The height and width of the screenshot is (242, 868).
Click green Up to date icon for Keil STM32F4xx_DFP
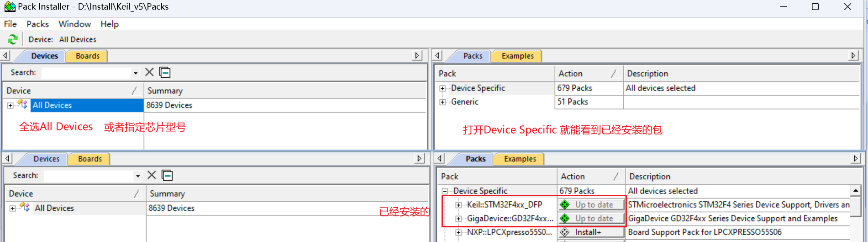coord(565,204)
